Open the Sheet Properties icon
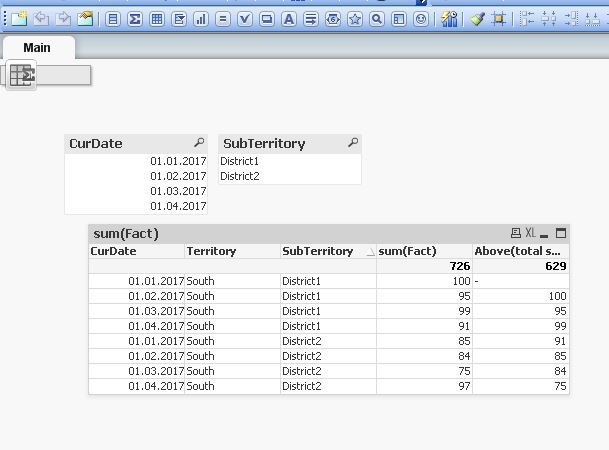The image size is (609, 450). pos(85,19)
